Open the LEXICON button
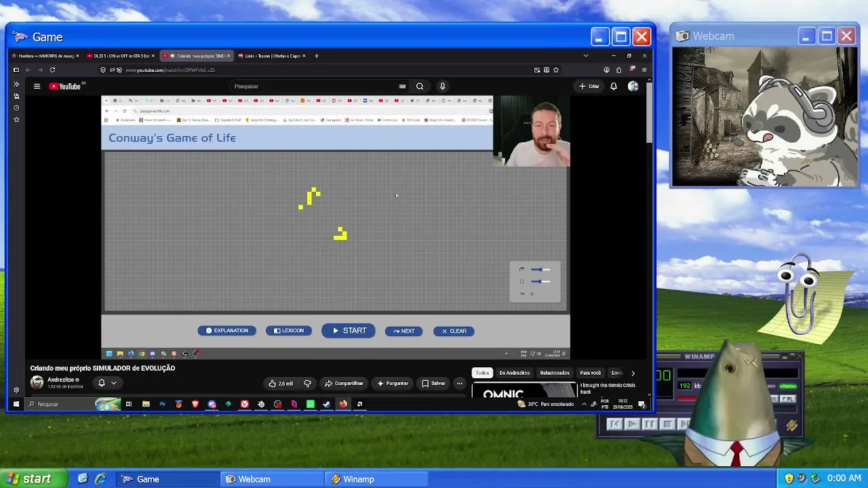Viewport: 868px width, 488px height. [289, 331]
